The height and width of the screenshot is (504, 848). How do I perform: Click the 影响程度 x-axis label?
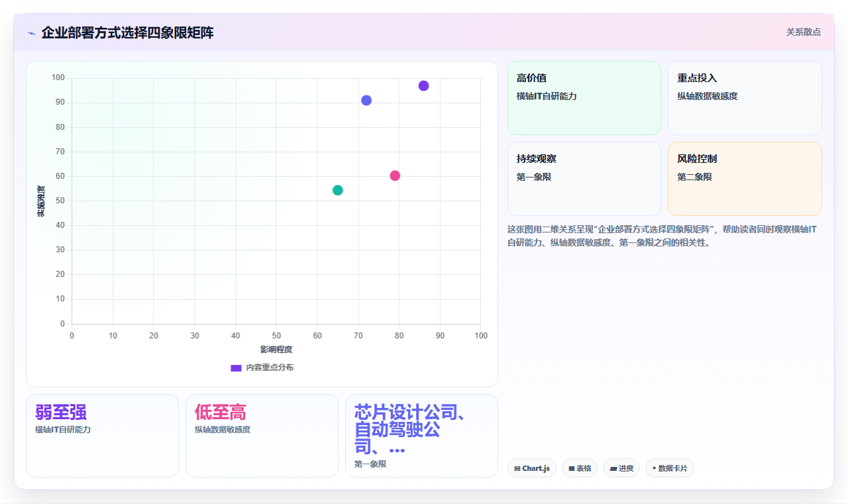[276, 349]
